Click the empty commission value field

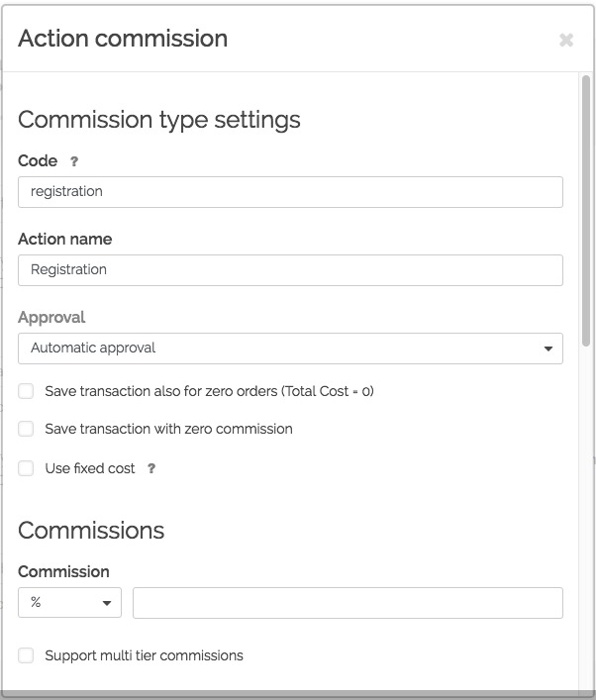[348, 603]
